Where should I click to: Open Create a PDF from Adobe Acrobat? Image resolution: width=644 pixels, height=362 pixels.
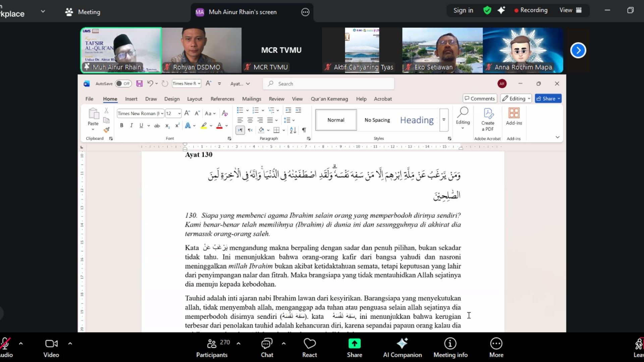coord(488,119)
